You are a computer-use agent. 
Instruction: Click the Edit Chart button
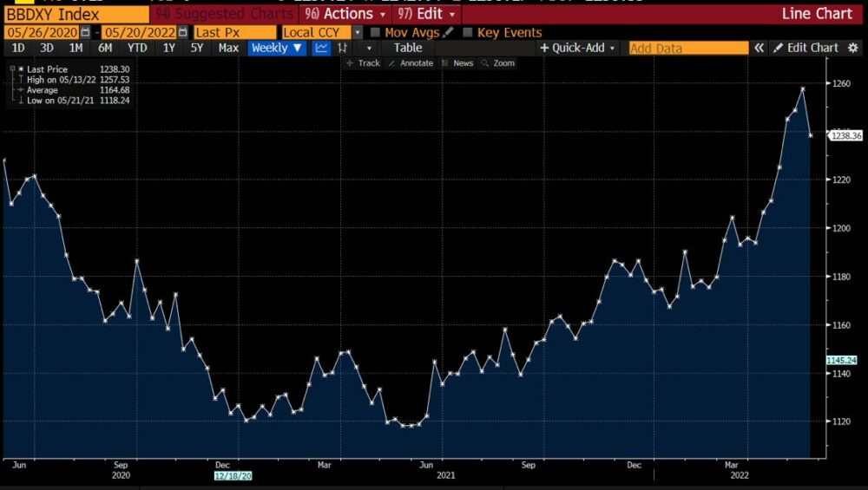[x=806, y=48]
